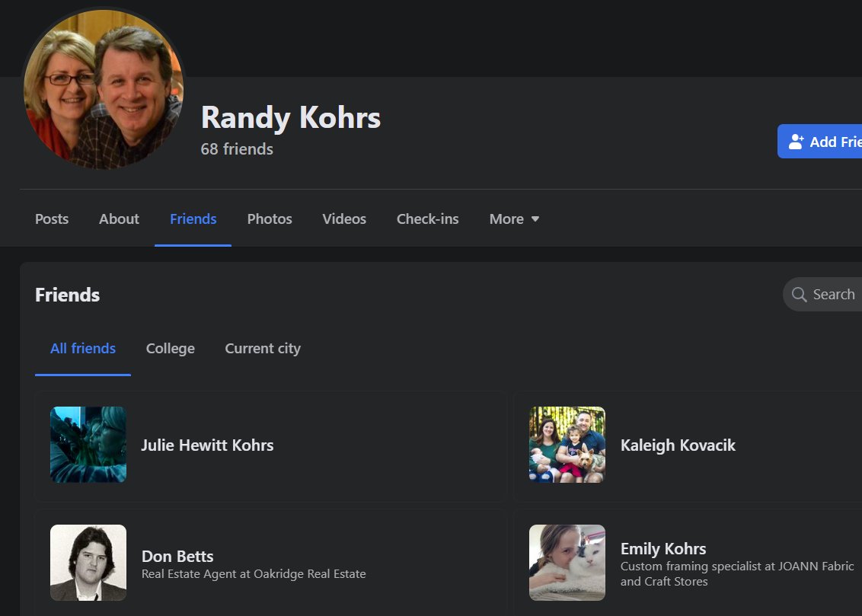Open Randy Kohrs profile picture

coord(104,89)
